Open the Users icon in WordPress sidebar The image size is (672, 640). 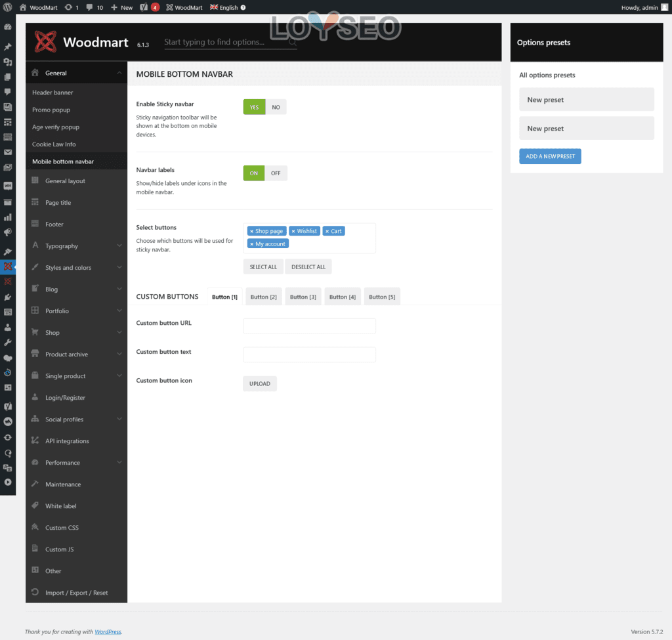click(x=8, y=327)
